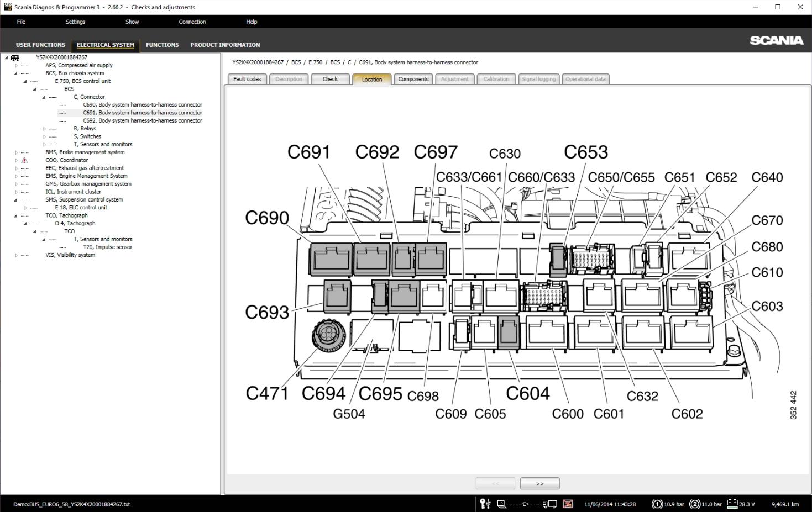812x512 pixels.
Task: Expand the APS, Compressed air supply node
Action: [x=16, y=65]
